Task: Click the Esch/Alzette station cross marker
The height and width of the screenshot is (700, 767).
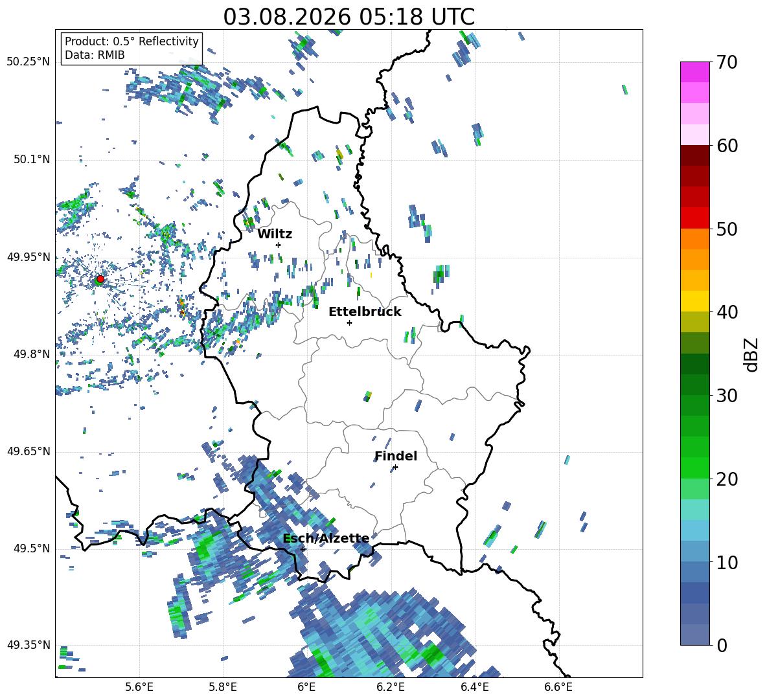Action: [x=303, y=549]
